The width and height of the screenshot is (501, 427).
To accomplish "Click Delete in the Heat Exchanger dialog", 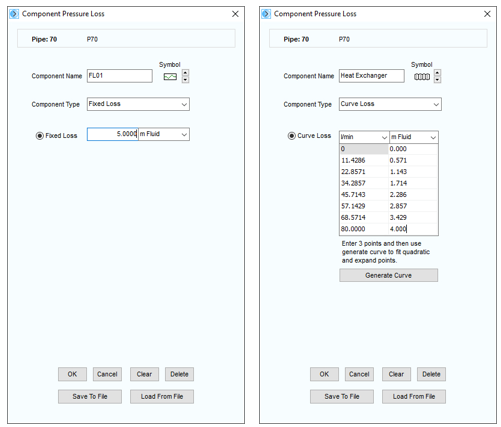I will pyautogui.click(x=431, y=374).
